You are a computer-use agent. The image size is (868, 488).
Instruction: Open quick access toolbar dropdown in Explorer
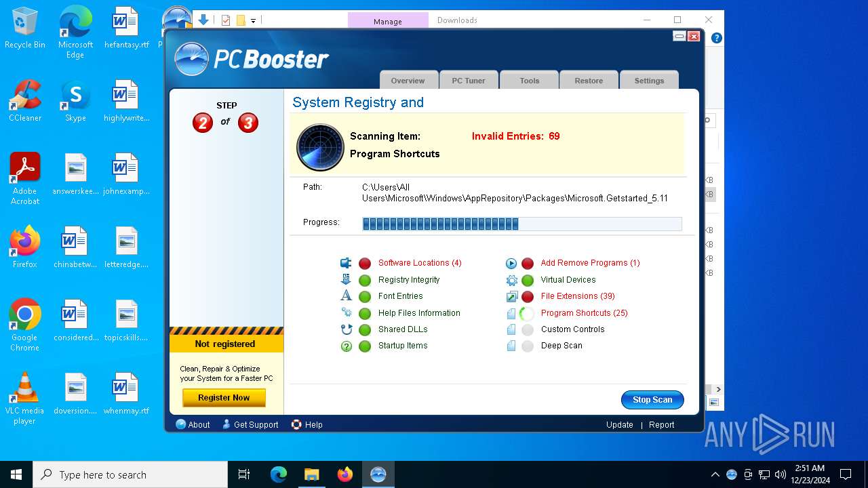tap(253, 20)
